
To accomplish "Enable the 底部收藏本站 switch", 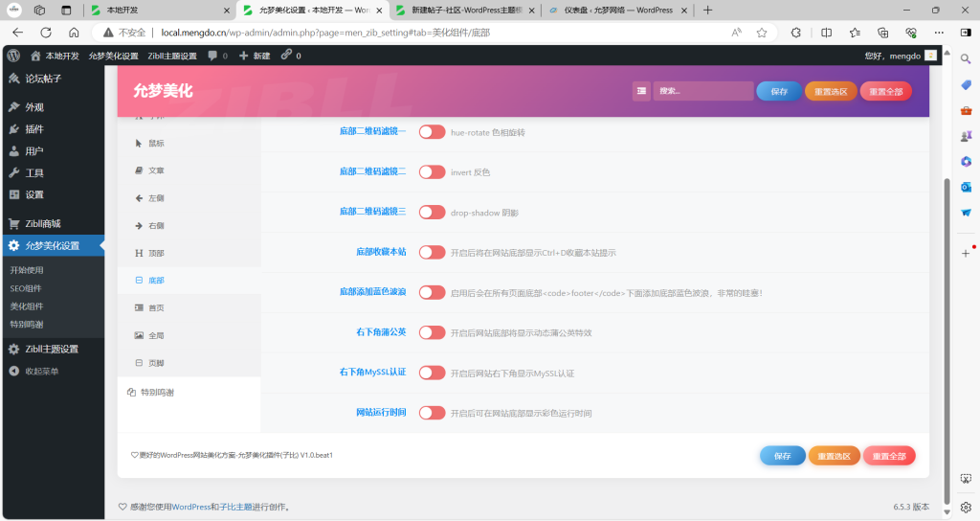I will coord(432,252).
